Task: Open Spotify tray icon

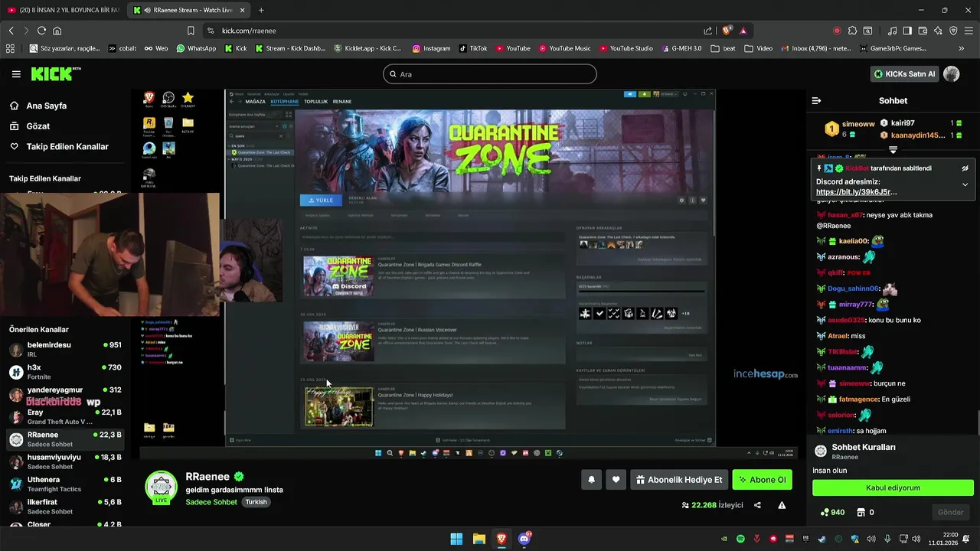Action: click(x=740, y=539)
